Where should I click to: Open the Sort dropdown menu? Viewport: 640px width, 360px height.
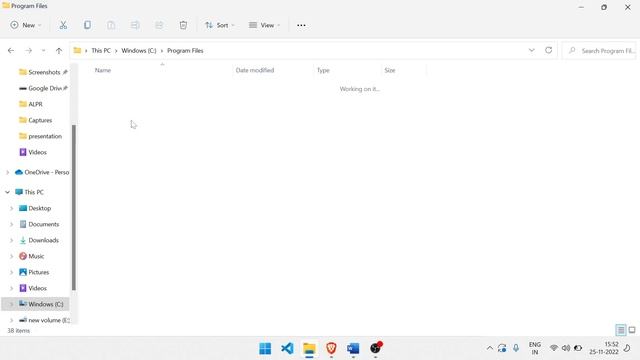click(220, 25)
